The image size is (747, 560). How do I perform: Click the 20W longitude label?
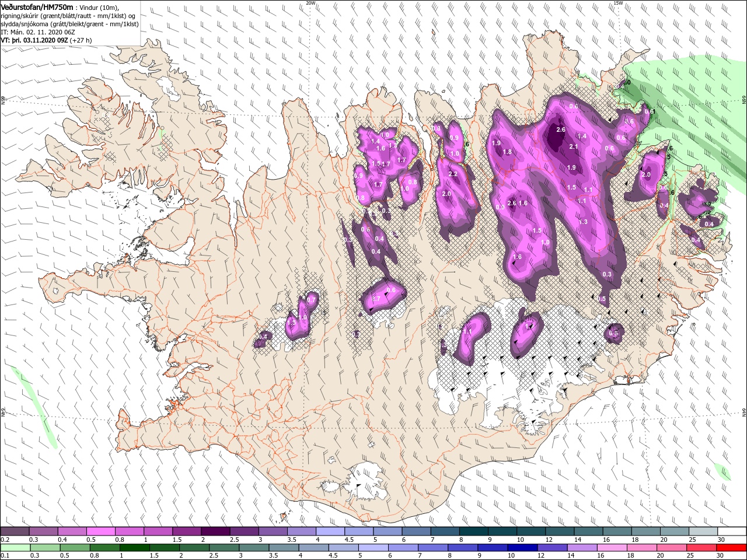point(310,3)
